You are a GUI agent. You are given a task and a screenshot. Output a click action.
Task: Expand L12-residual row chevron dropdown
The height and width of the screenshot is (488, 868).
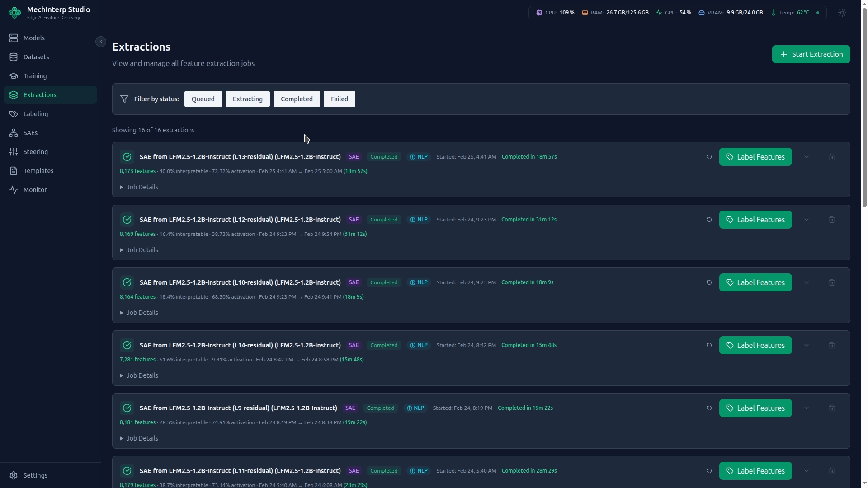click(807, 220)
